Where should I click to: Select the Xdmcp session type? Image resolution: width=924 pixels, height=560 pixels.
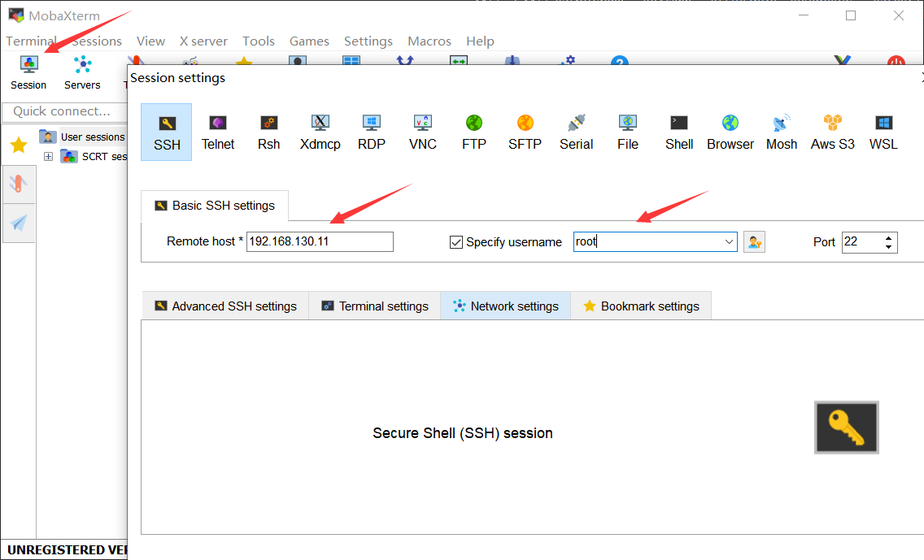320,132
